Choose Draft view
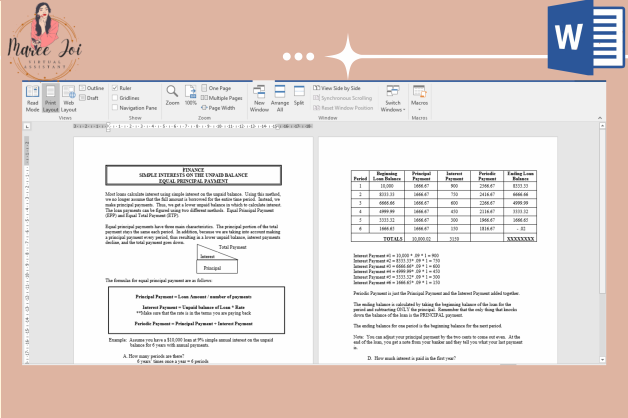The image size is (628, 418). coord(89,98)
